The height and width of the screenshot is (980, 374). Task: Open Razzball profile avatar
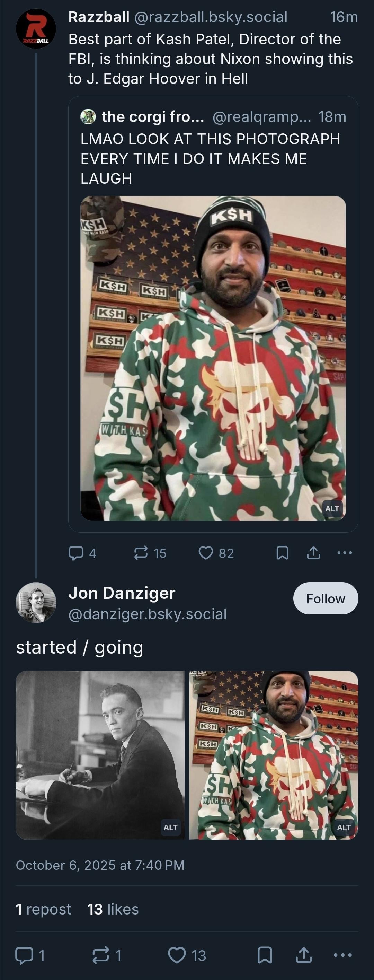click(36, 29)
